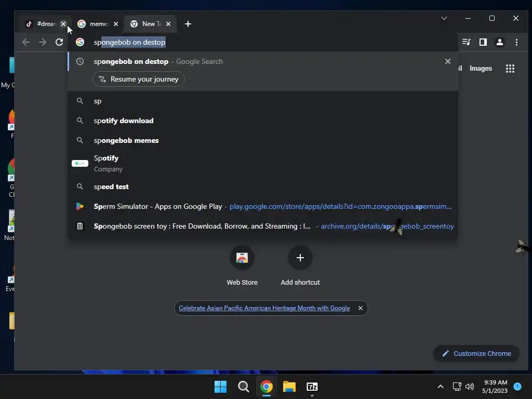Open the network tray icon

coord(457,387)
